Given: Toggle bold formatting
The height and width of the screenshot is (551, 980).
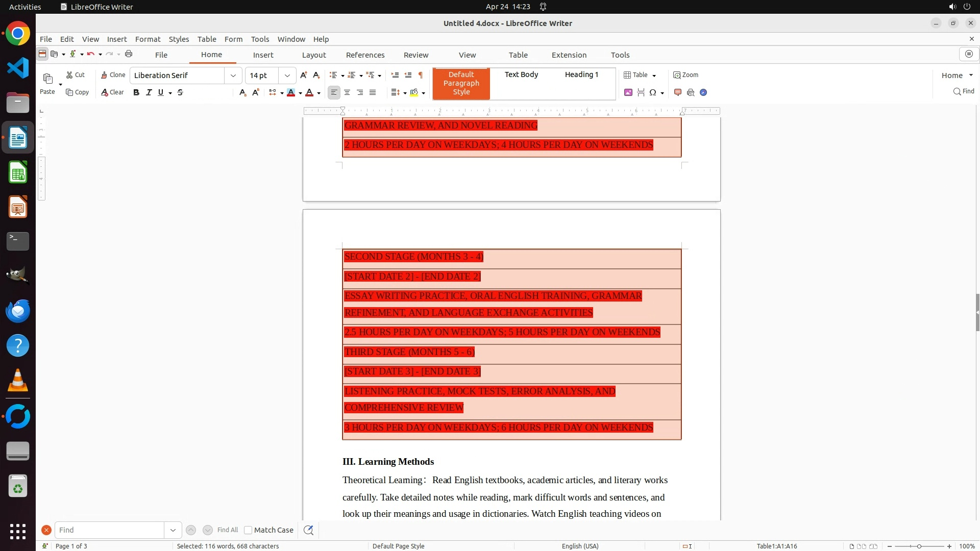Looking at the screenshot, I should [x=136, y=92].
